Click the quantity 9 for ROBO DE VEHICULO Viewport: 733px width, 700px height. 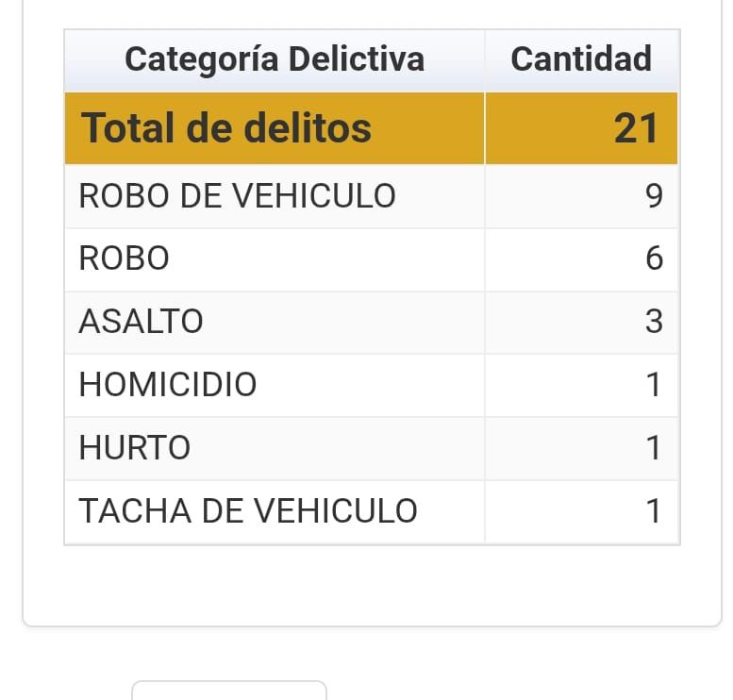654,196
